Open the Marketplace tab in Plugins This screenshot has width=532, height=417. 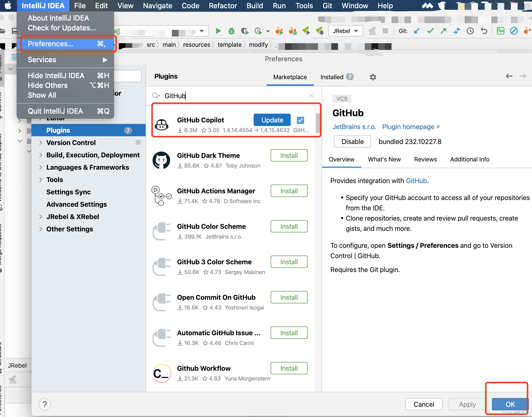[290, 77]
